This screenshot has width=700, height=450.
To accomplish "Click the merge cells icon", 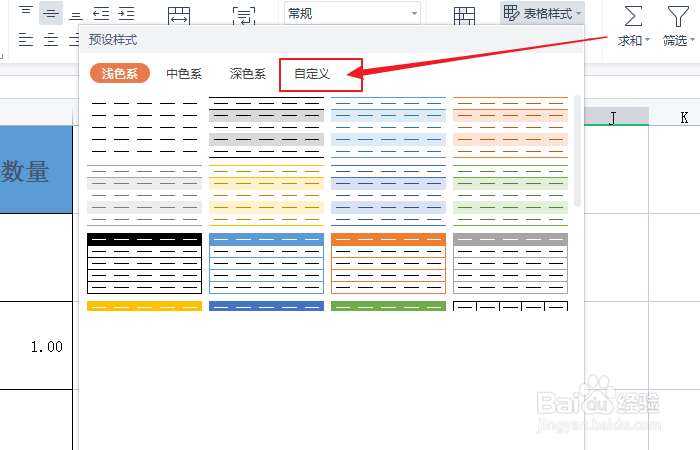I will (x=179, y=16).
